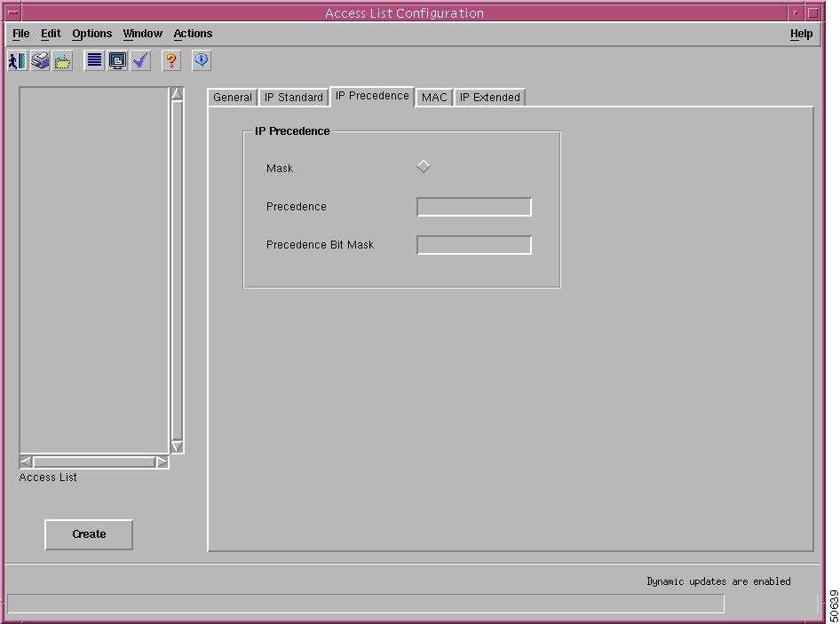Screen dimensions: 840x624
Task: Open the Help menu
Action: coord(801,34)
